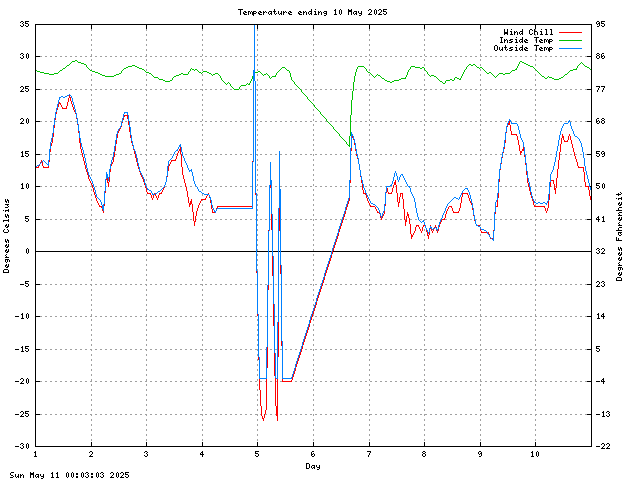The height and width of the screenshot is (480, 640).
Task: Click the 95 tick on the Fahrenheit axis
Action: point(600,24)
